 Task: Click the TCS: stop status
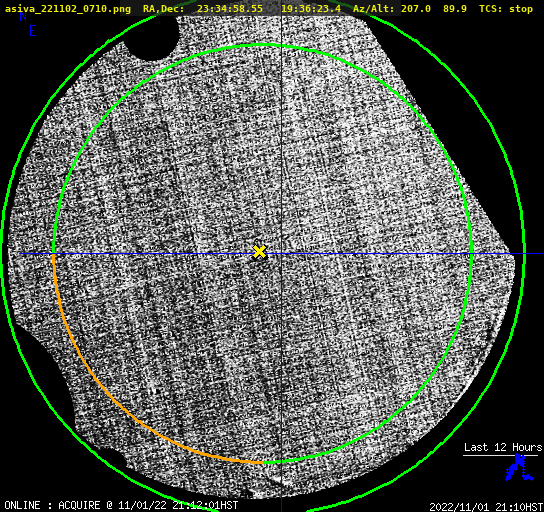[506, 9]
